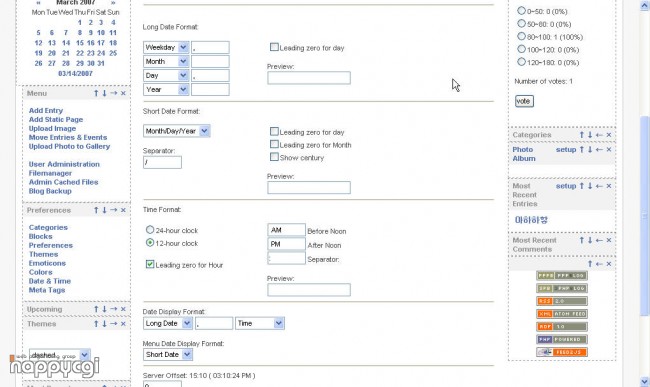Open the Weekday dropdown in Long Date Format
The width and height of the screenshot is (650, 387).
[x=166, y=47]
